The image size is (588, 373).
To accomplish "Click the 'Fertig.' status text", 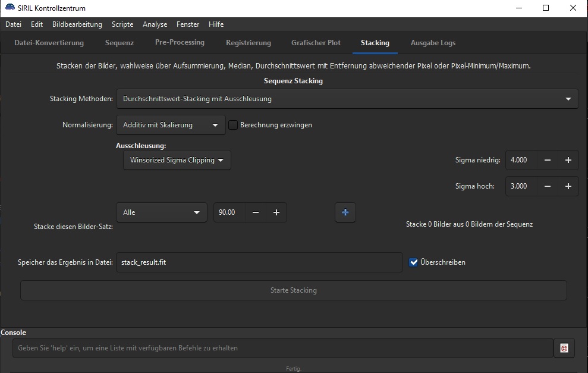I will (294, 369).
